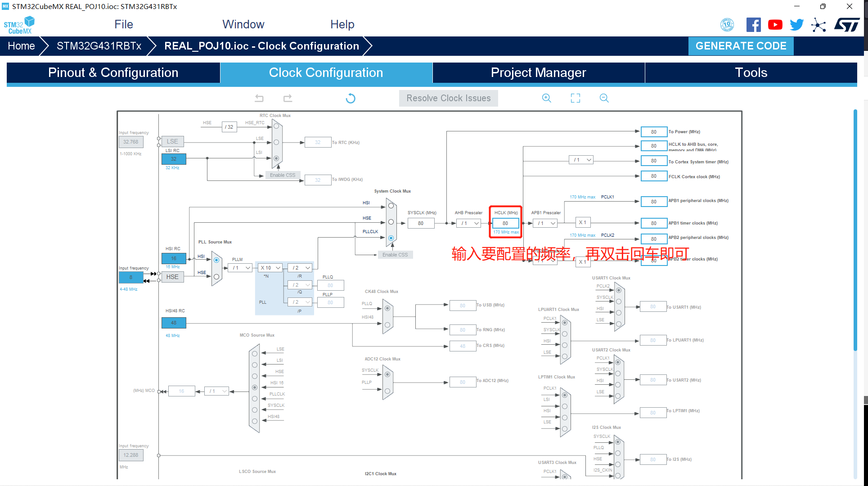Open the Window menu
Screen dimensions: 868x486
coord(243,24)
